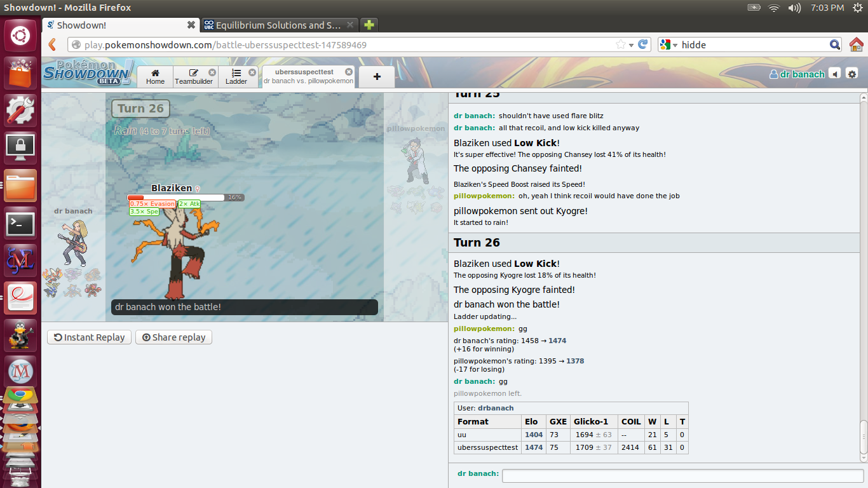Open Wi-Fi network menu in top panel
Screen dimensions: 868x488
(x=773, y=8)
